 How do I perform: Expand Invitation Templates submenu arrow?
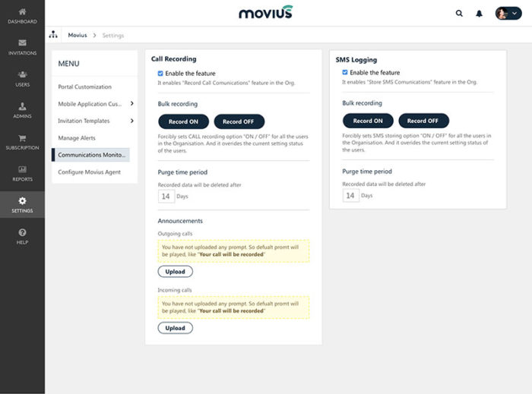pos(131,121)
